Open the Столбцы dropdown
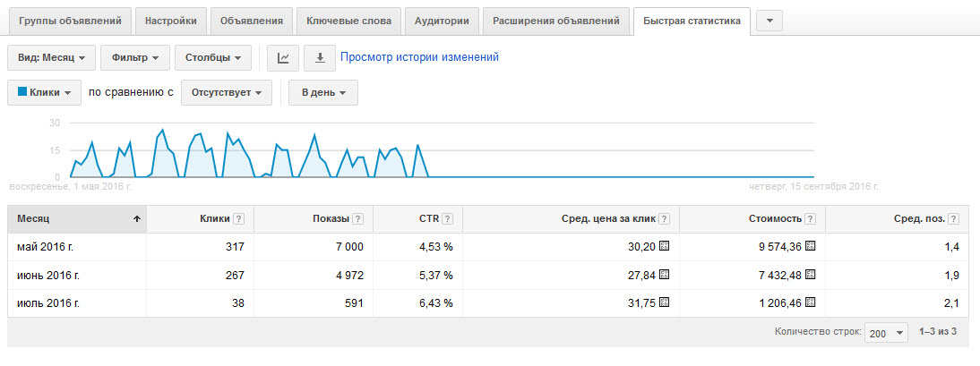The image size is (980, 366). (x=213, y=57)
